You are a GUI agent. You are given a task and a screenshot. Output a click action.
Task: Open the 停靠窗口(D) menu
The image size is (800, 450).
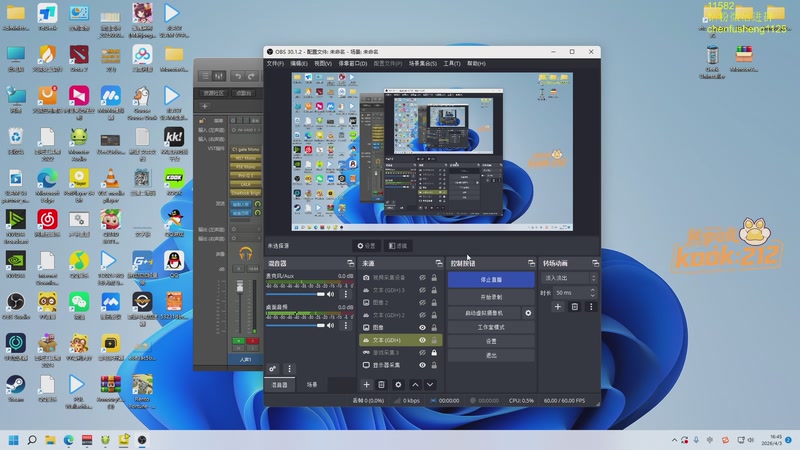click(353, 64)
